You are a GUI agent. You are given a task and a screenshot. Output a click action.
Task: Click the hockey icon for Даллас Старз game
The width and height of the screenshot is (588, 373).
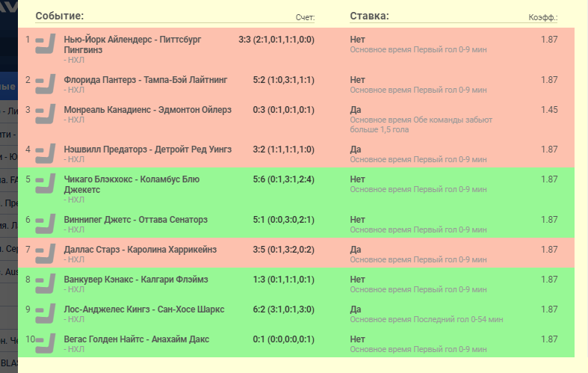(x=46, y=254)
